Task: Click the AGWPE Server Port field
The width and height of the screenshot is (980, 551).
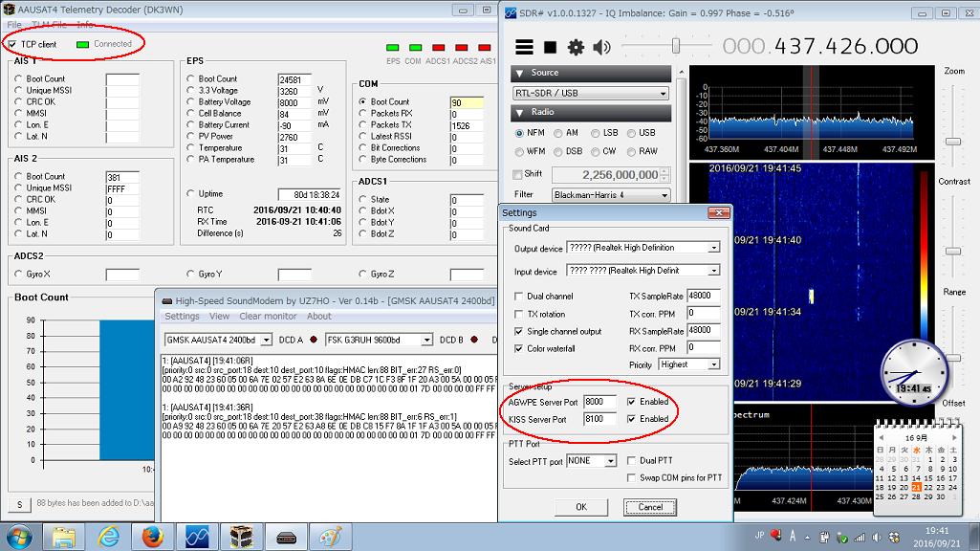Action: [x=599, y=402]
